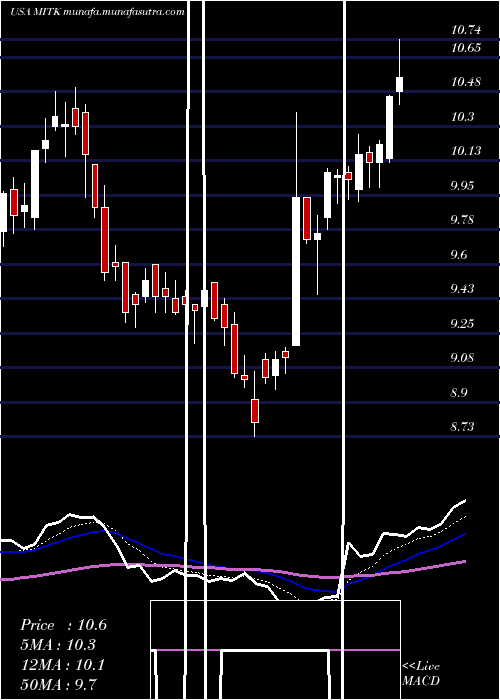This screenshot has height=700, width=500.
Task: Click the <<Live MACD label
Action: tap(421, 674)
